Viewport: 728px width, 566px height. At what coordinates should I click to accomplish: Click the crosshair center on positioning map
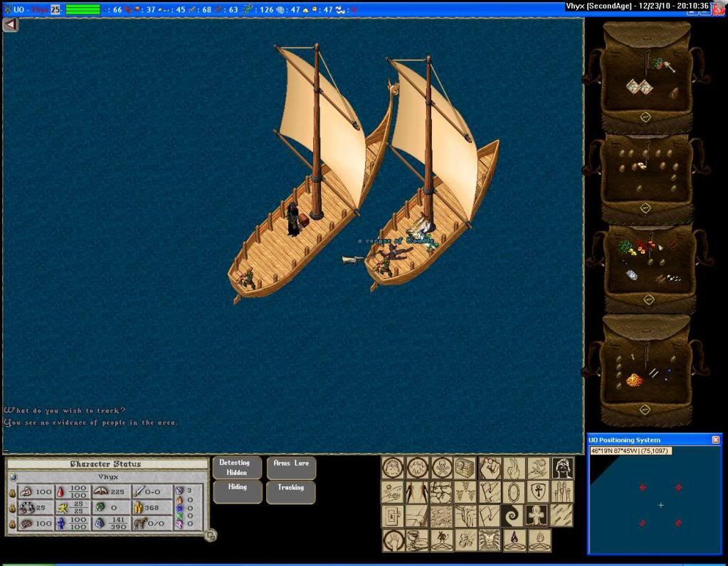point(660,506)
